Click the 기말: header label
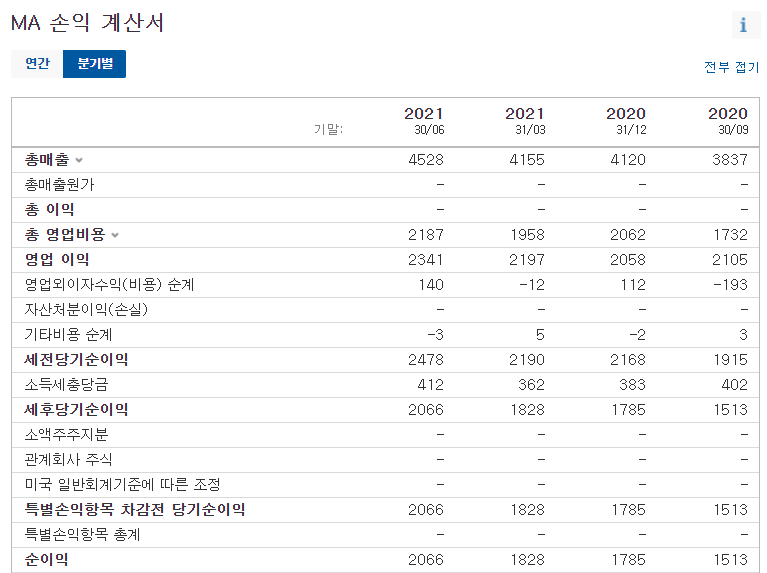767x573 pixels. click(328, 129)
